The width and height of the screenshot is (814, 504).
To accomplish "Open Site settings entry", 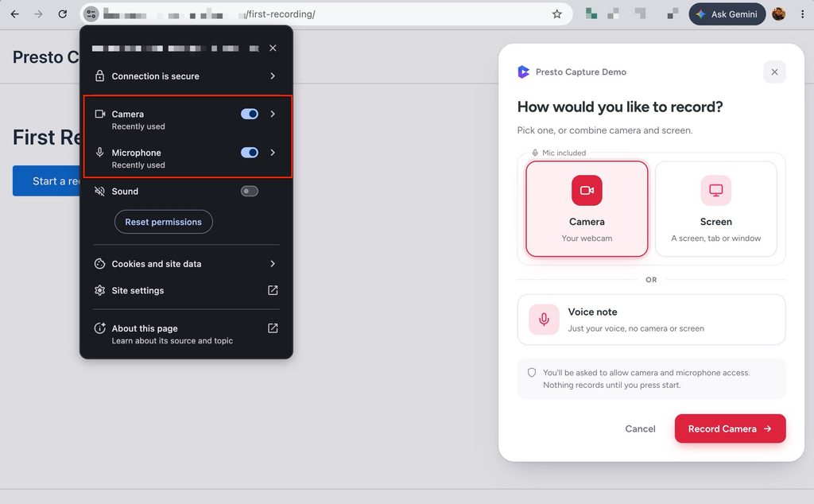I will click(x=186, y=290).
